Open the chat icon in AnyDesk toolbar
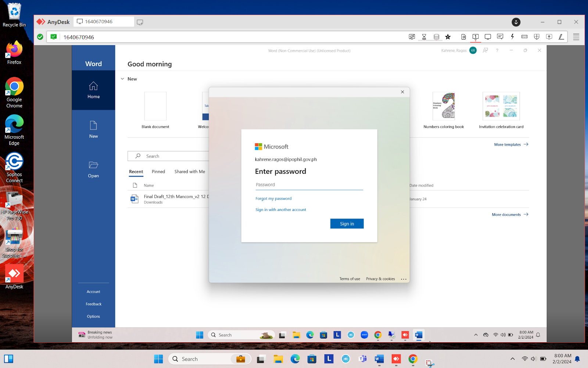This screenshot has height=368, width=588. coord(500,37)
